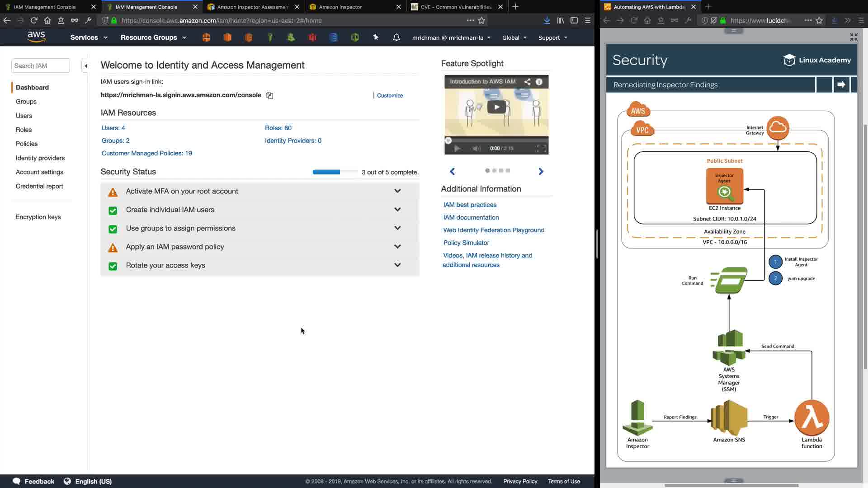Expand Activate MFA on your root account
This screenshot has width=868, height=488.
click(397, 191)
